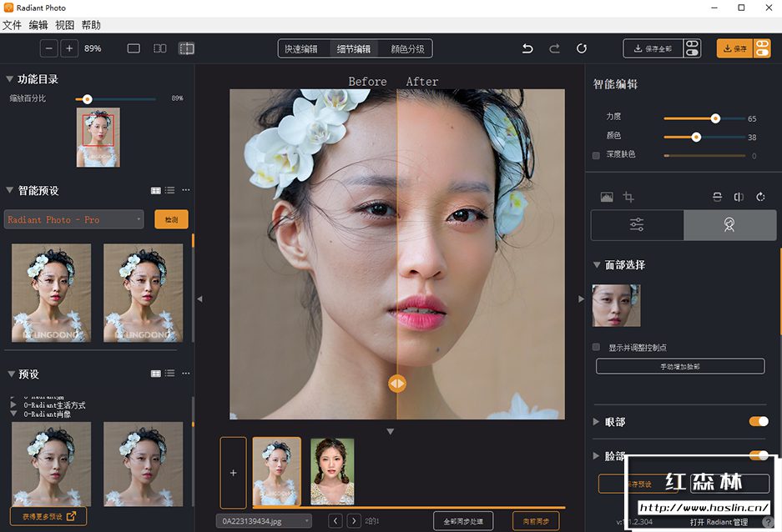Click the 力度 strength slider handle
782x532 pixels.
tap(715, 118)
